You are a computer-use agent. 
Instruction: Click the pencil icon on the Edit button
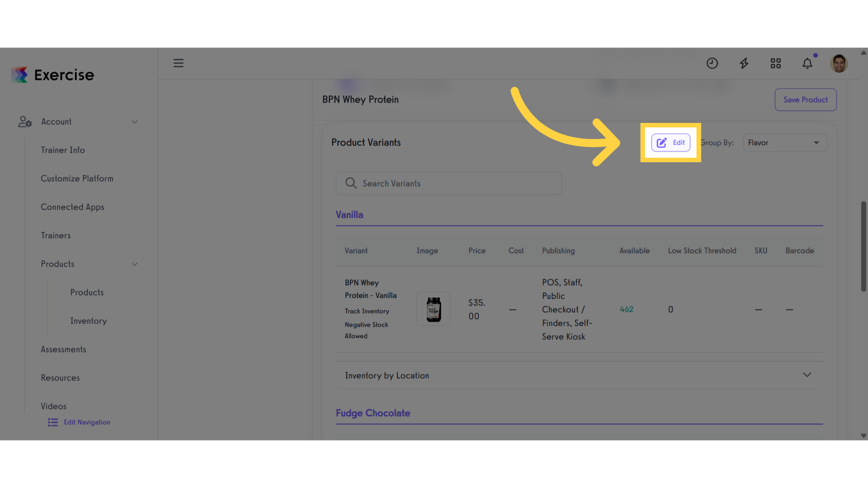click(x=661, y=143)
